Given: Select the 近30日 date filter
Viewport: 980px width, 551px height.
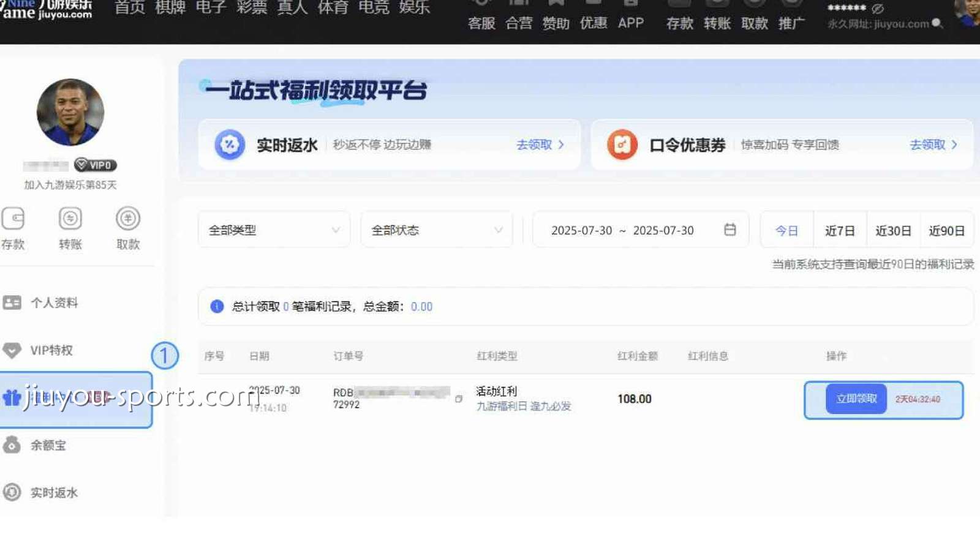Looking at the screenshot, I should 893,231.
